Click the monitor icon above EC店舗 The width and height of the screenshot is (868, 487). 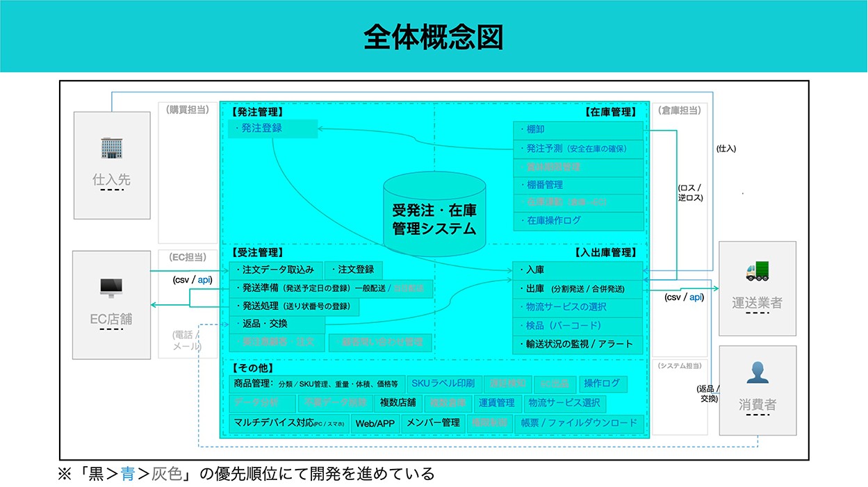click(111, 287)
